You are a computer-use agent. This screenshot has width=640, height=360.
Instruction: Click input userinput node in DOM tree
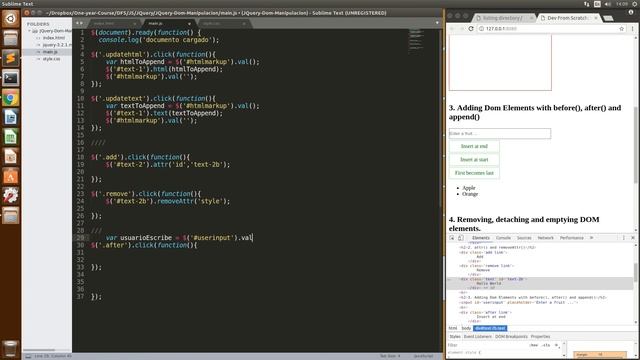[x=519, y=302]
